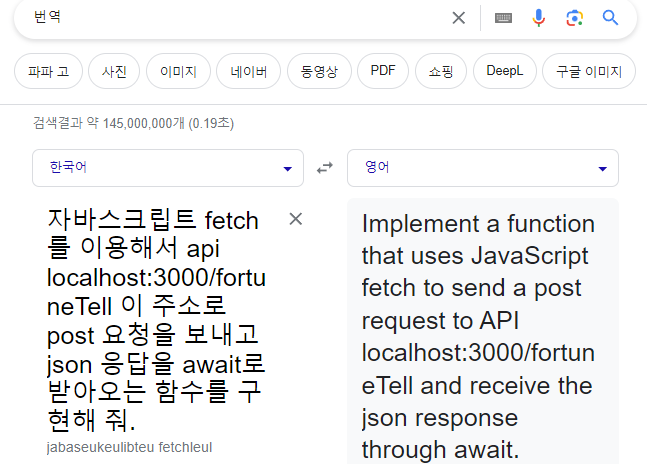Viewport: 647px width, 464px height.
Task: Clear the search box with the X icon
Action: click(x=458, y=18)
